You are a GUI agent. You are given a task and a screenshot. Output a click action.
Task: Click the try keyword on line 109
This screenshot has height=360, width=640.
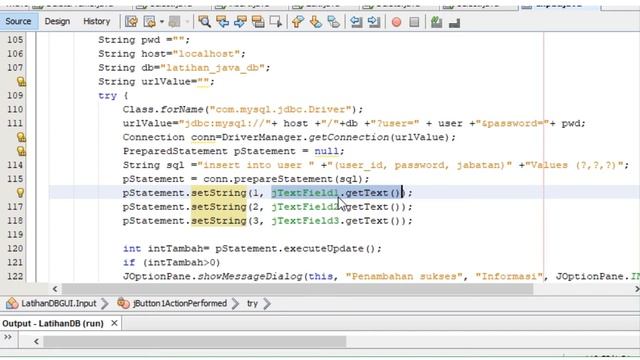coord(107,96)
